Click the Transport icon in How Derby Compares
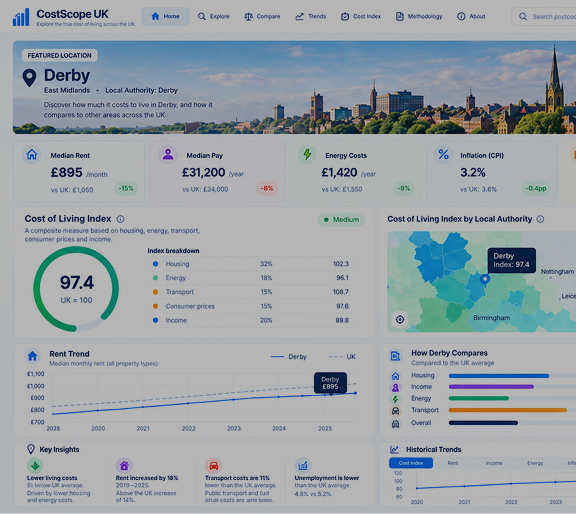The image size is (576, 514). pos(395,411)
